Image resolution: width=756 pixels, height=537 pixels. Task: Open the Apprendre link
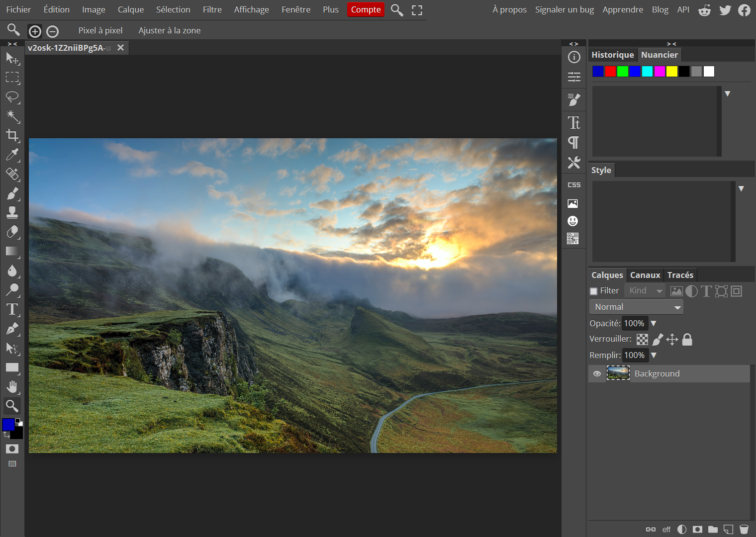[x=623, y=9]
